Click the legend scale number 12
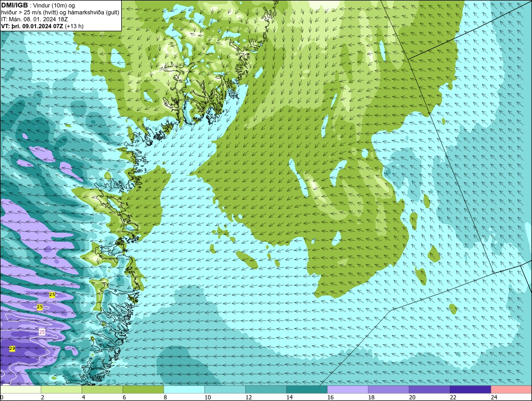Image resolution: width=532 pixels, height=401 pixels. tap(248, 397)
